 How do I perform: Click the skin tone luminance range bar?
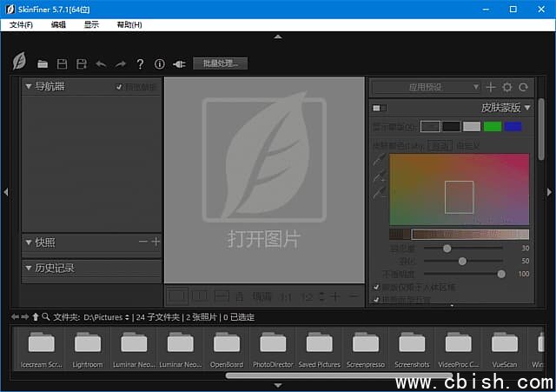(460, 234)
